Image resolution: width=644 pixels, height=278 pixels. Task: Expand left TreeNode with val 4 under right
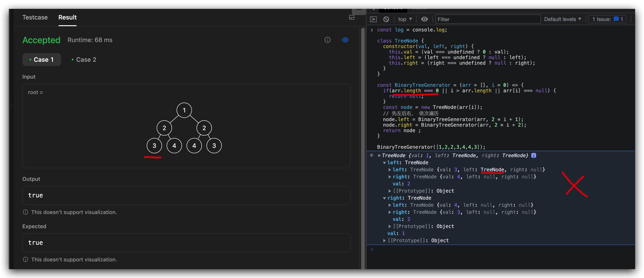(390, 205)
